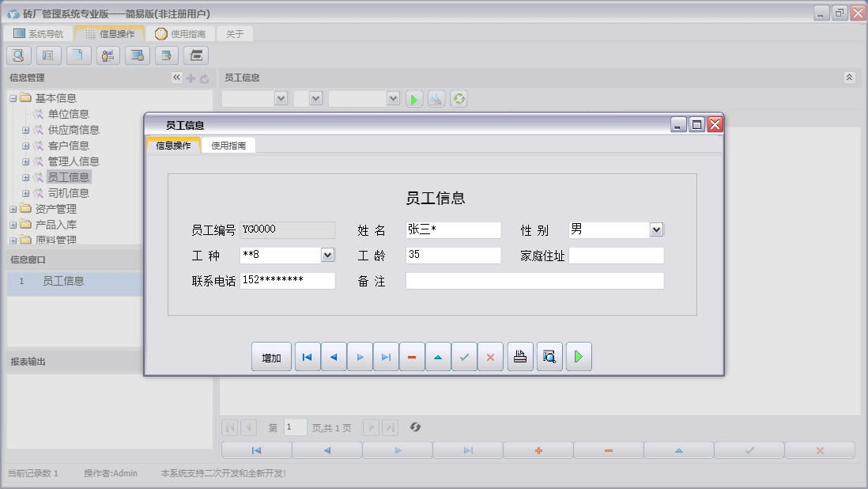Click the green play arrow beside the filter dropdowns

[414, 99]
